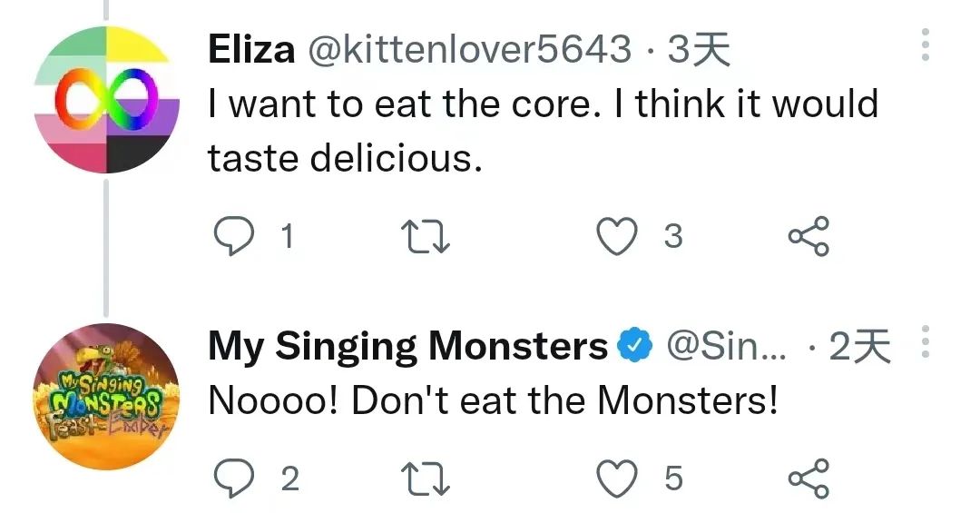Viewport: 980px width, 513px height.
Task: Retweet the My Singing Monsters reply
Action: click(426, 478)
